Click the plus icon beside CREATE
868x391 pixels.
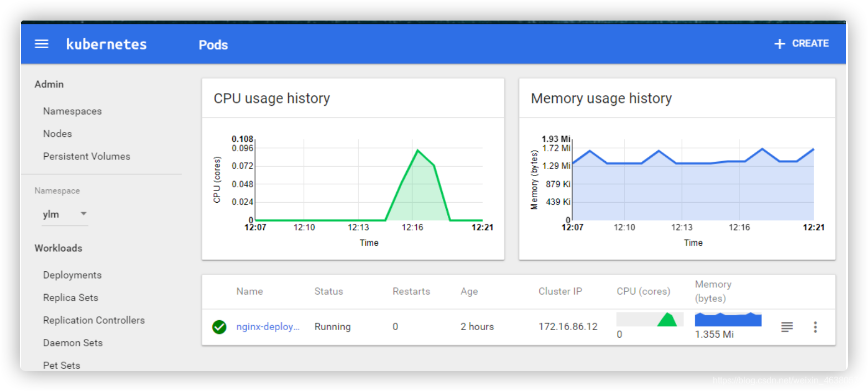pos(779,44)
